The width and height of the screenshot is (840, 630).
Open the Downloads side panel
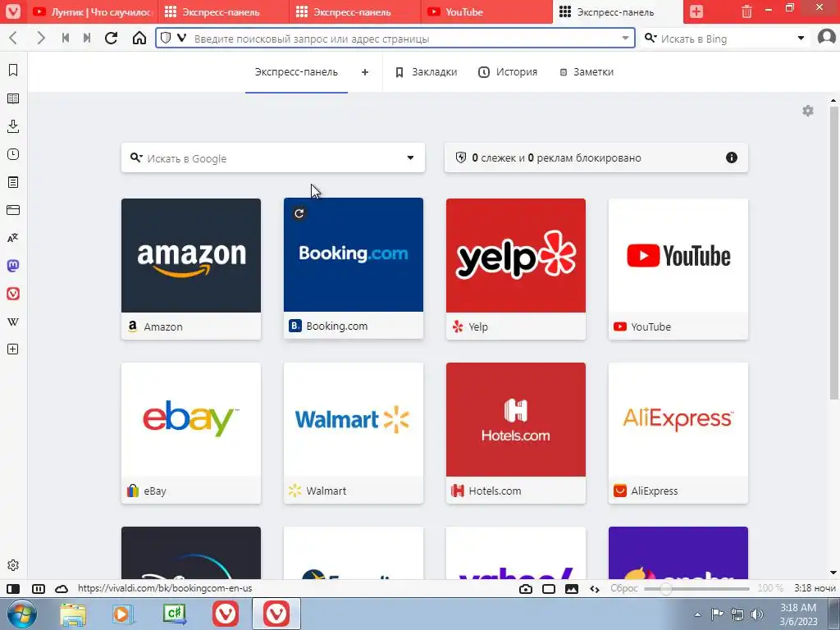pos(13,126)
